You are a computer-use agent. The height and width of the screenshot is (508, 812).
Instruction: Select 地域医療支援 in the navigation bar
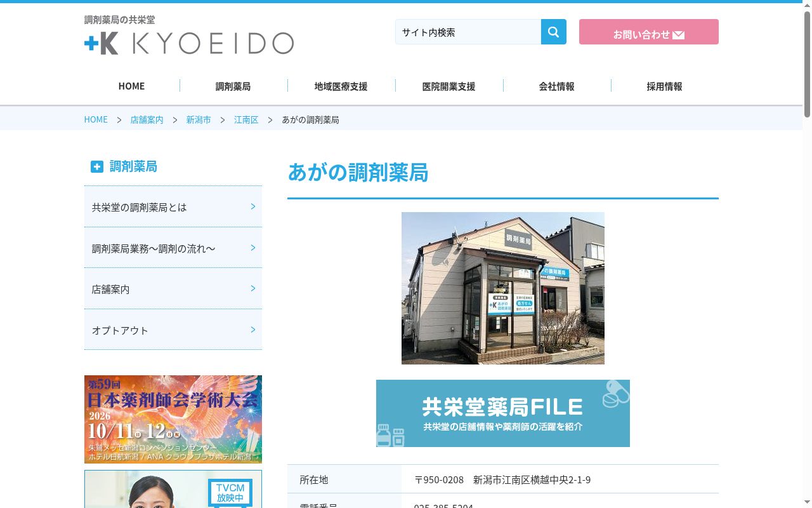[341, 86]
